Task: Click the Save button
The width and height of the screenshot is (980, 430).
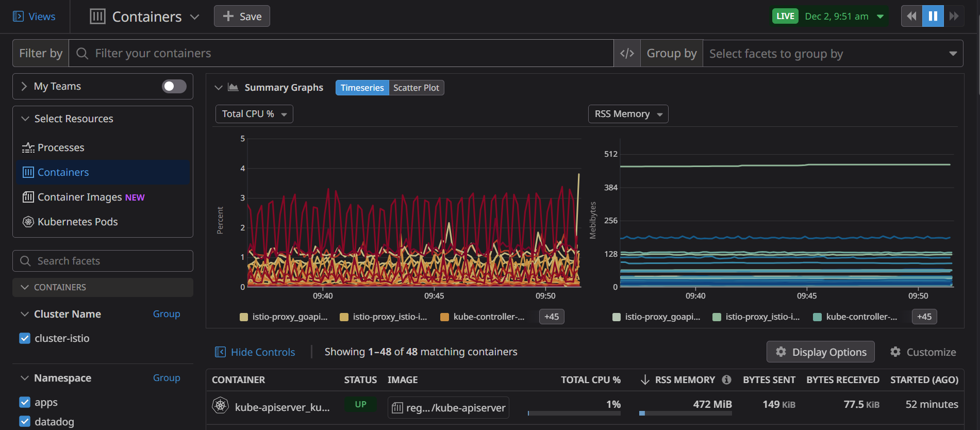Action: click(x=242, y=16)
